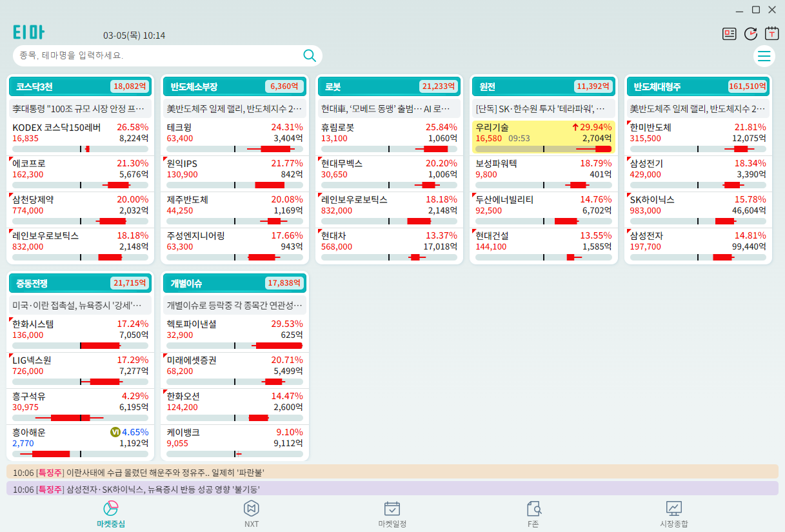Open the 중동전쟁 theme header
This screenshot has height=532, width=785.
[x=80, y=282]
